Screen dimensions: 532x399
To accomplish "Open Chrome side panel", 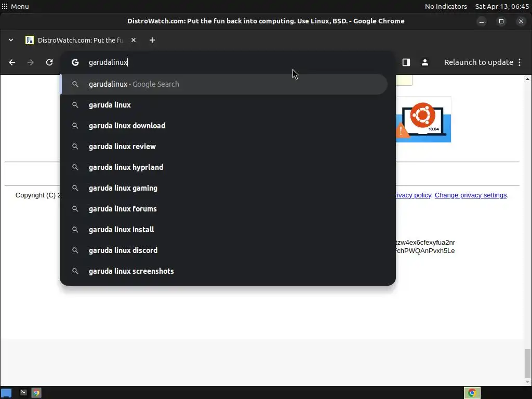I will 406,62.
